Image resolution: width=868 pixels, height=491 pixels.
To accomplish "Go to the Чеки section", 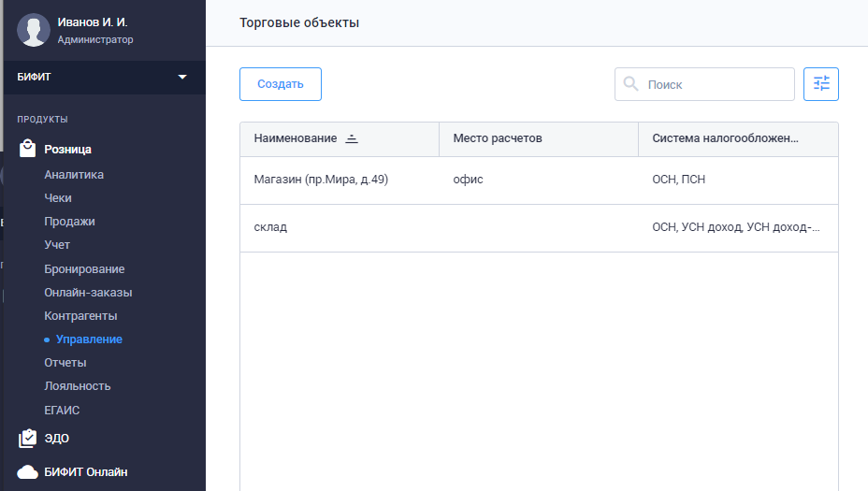I will click(58, 198).
